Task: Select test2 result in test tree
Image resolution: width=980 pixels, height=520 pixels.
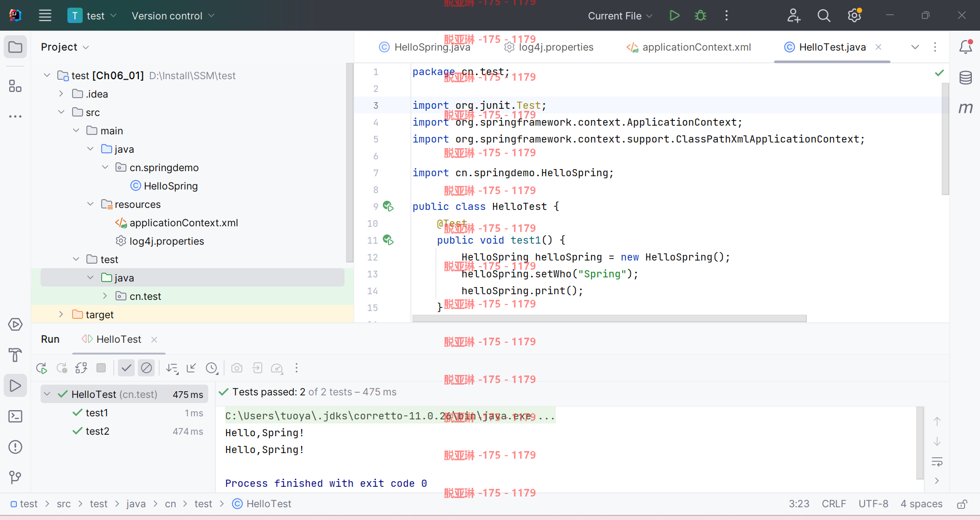Action: [97, 431]
